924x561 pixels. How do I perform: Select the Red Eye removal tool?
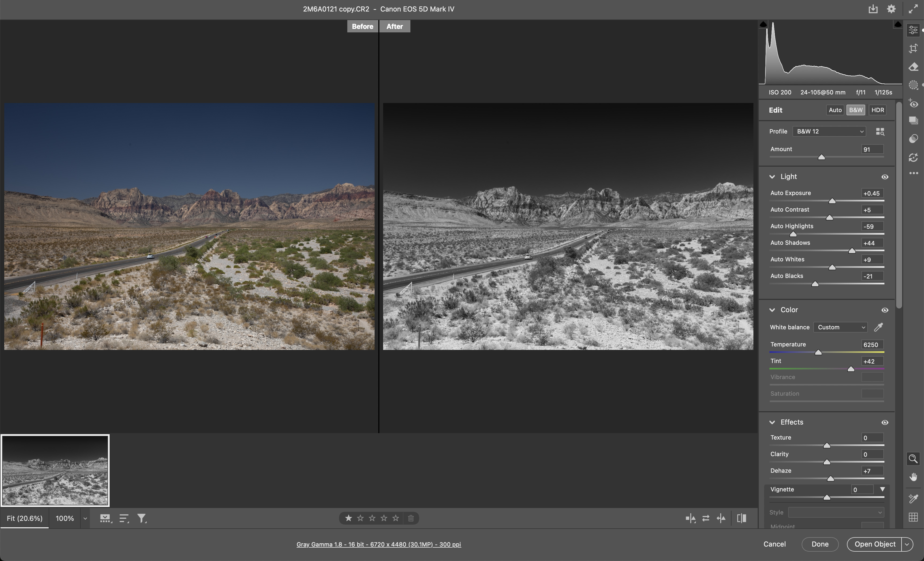913,103
